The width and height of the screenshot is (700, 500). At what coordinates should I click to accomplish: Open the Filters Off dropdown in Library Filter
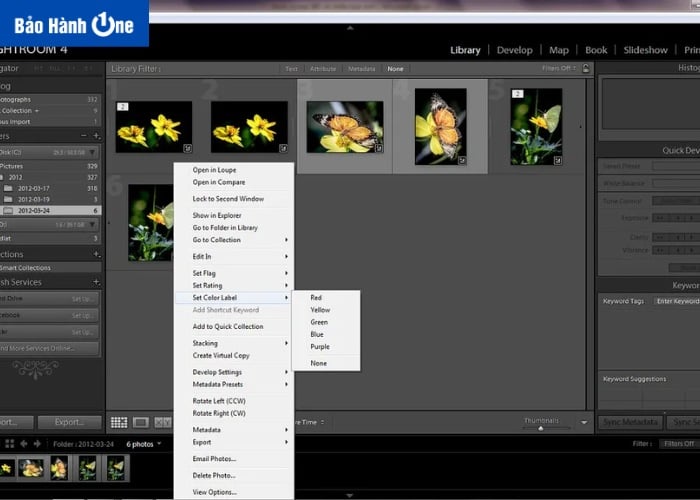559,68
